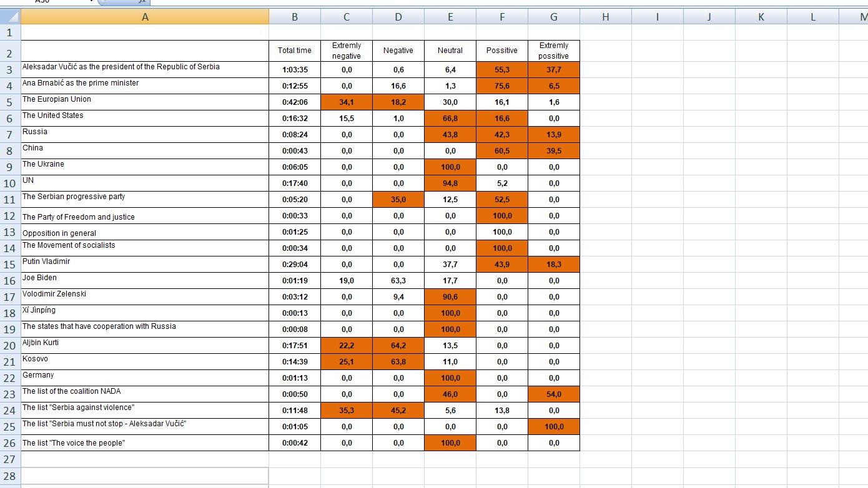Select column A header
868x488 pixels.
pyautogui.click(x=145, y=17)
